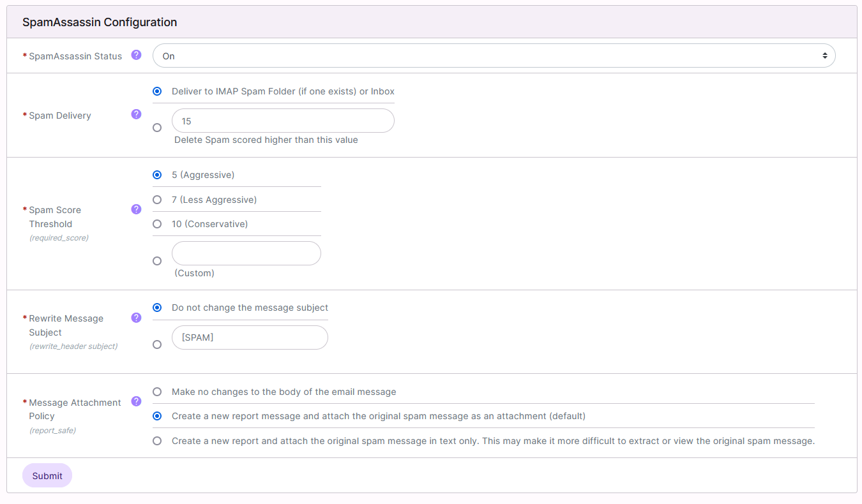Click the (required_score) hint text

click(x=59, y=238)
